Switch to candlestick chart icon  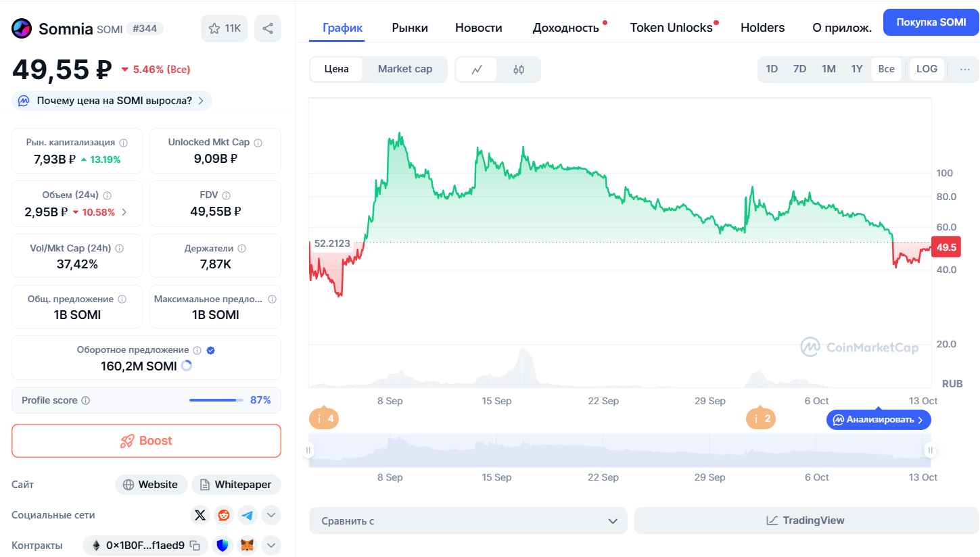pyautogui.click(x=519, y=69)
